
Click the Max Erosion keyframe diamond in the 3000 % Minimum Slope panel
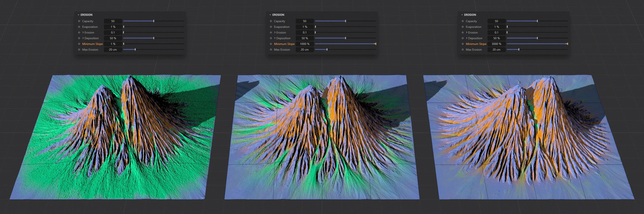(x=462, y=50)
